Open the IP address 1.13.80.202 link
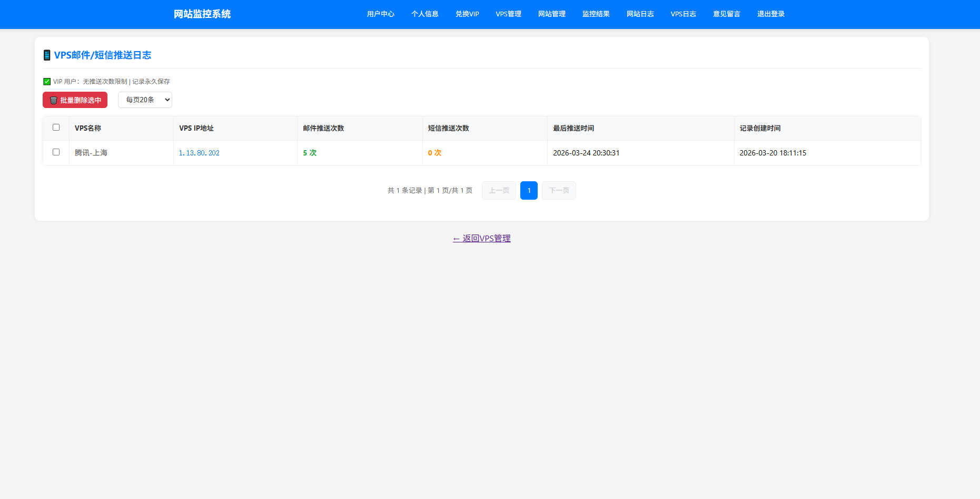Screen dimensions: 980x499 (x=199, y=153)
